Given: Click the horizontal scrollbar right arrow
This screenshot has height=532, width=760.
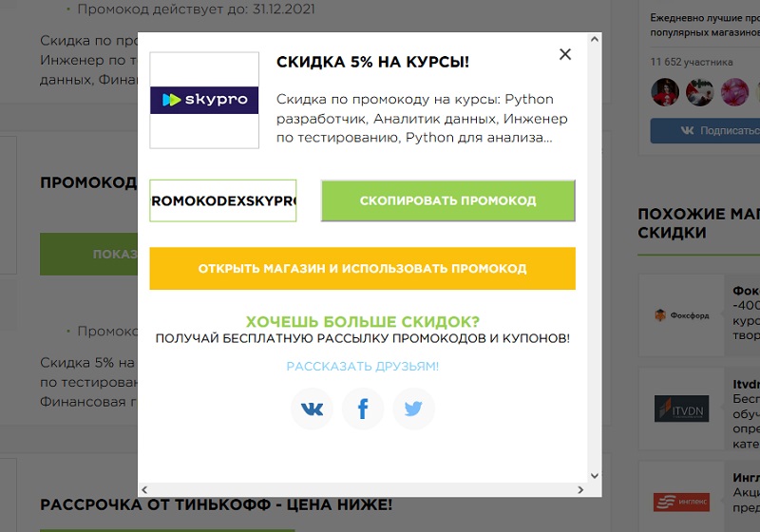Looking at the screenshot, I should pyautogui.click(x=581, y=489).
